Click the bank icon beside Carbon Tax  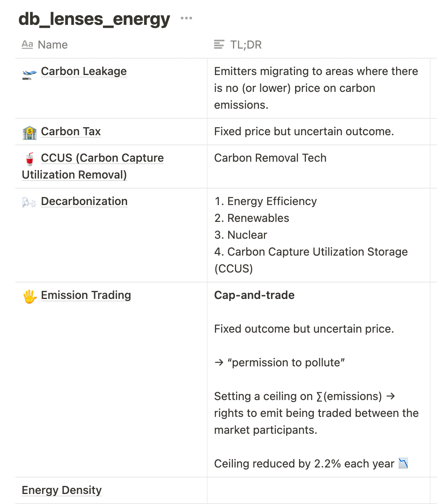pyautogui.click(x=29, y=132)
